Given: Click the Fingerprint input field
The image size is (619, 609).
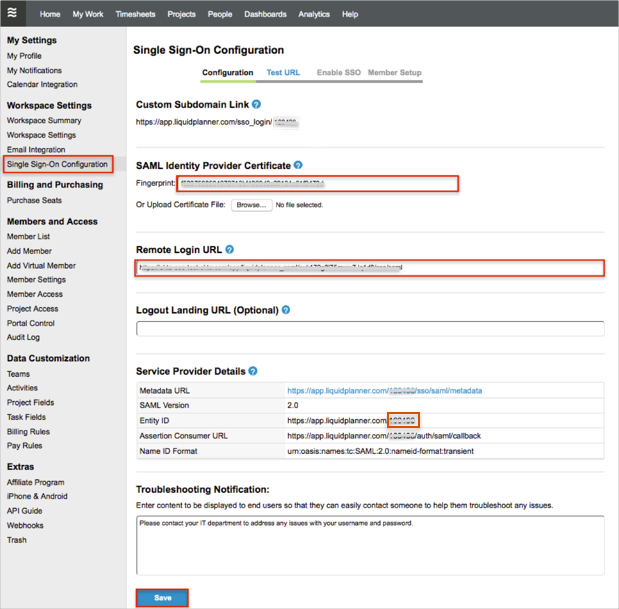Looking at the screenshot, I should [x=317, y=184].
